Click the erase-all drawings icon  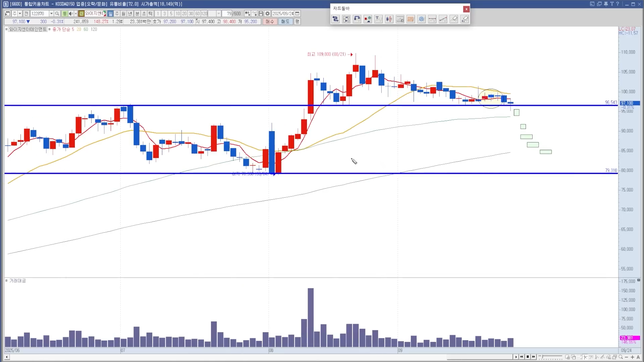[465, 19]
